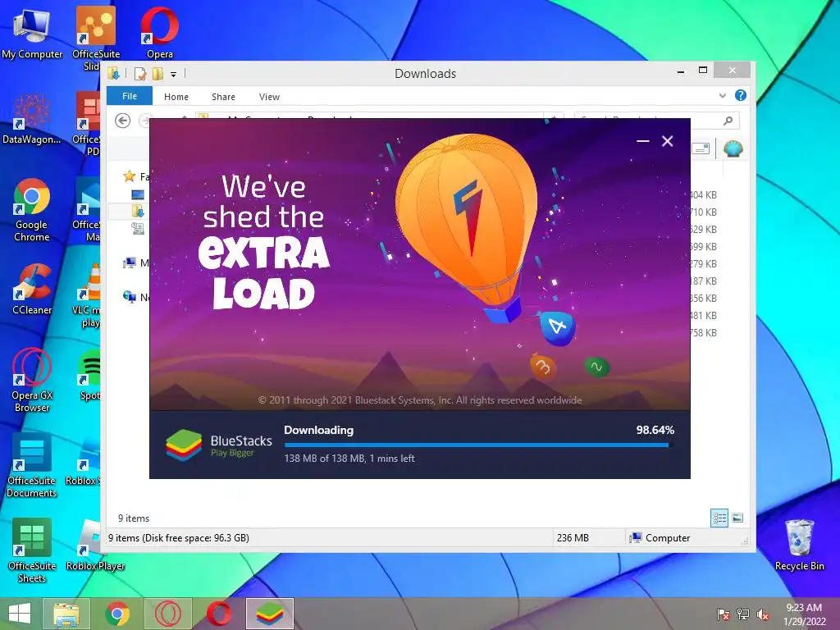This screenshot has height=630, width=840.
Task: Select the Favorites star in navigation pane
Action: tap(129, 176)
